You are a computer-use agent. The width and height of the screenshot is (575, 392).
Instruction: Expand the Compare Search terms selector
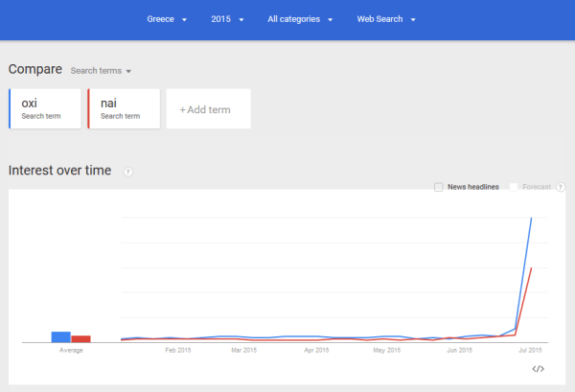(x=101, y=70)
